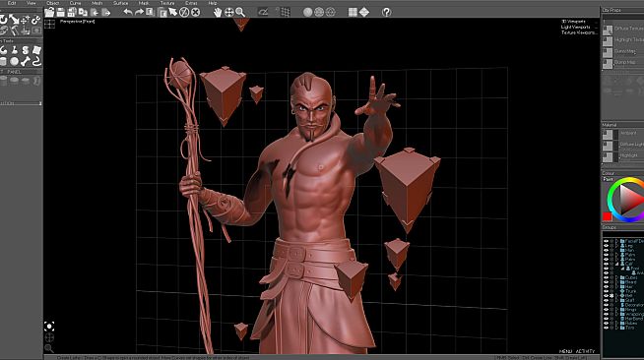Expand the Belt group triangle
Viewport: 644px width, 360px height.
tap(616, 296)
